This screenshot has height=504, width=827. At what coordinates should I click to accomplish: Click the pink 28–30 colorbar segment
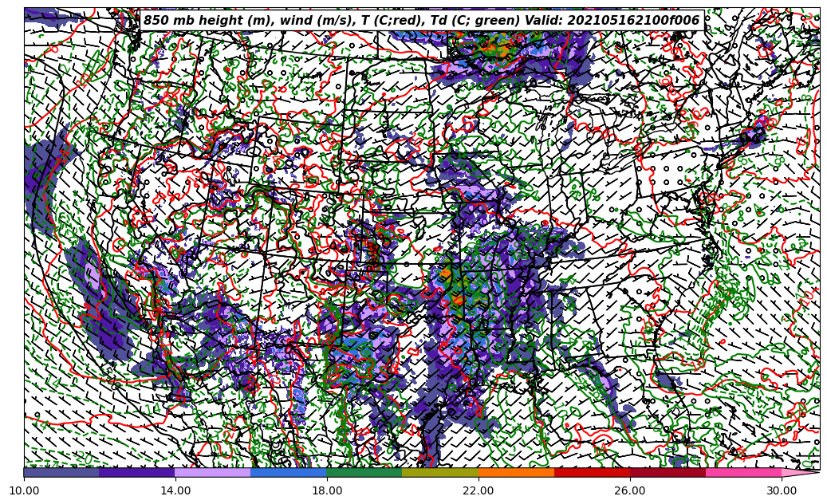(x=743, y=472)
